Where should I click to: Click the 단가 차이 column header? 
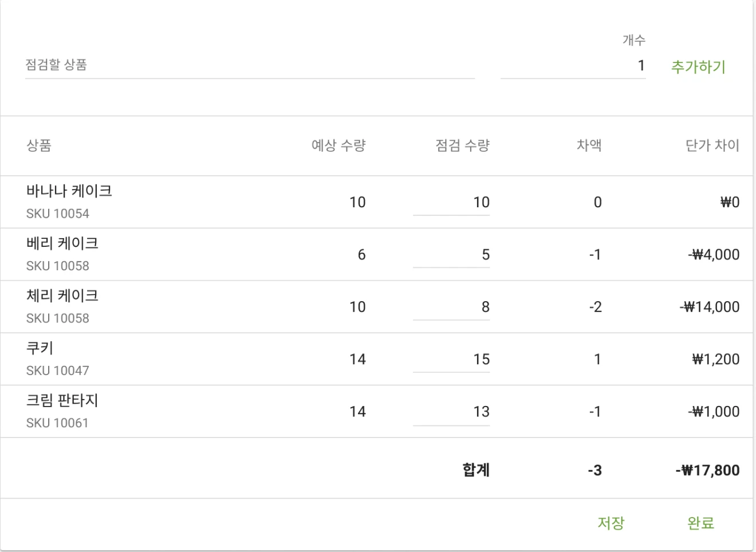pyautogui.click(x=712, y=145)
